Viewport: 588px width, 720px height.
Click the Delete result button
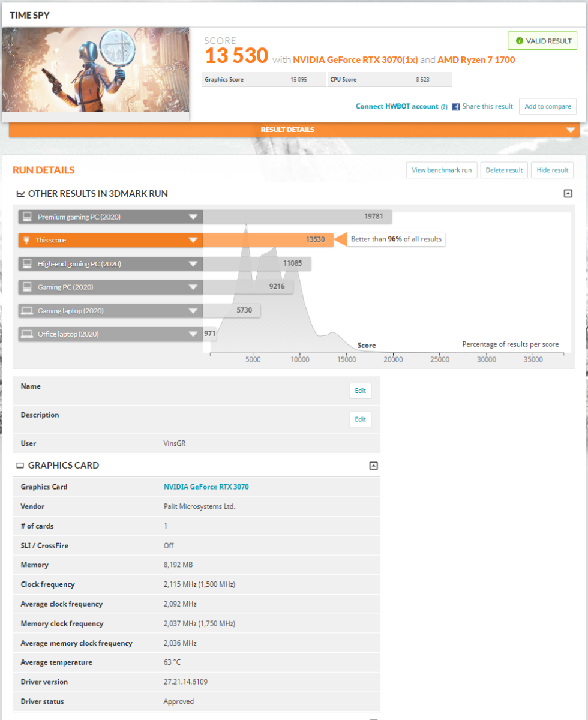click(x=504, y=170)
